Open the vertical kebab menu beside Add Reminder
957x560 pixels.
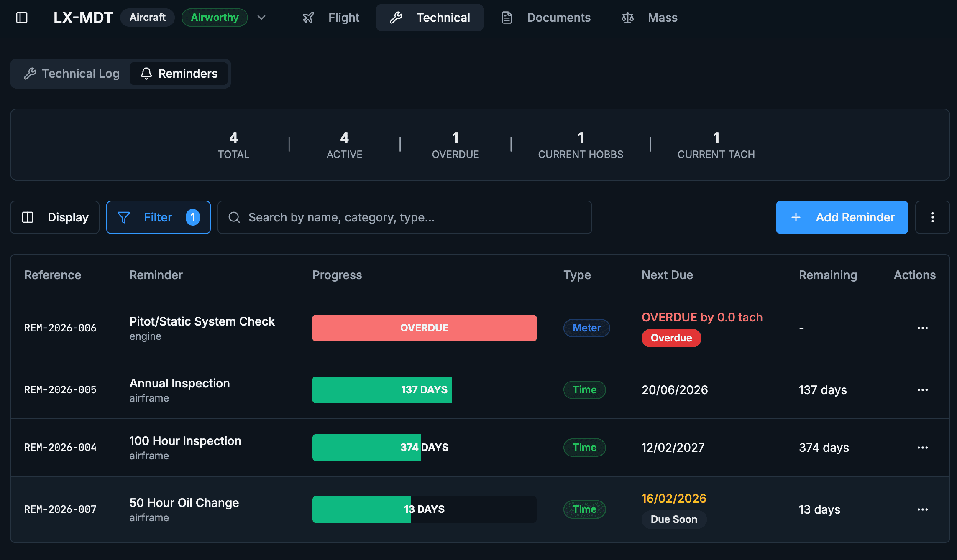coord(932,217)
